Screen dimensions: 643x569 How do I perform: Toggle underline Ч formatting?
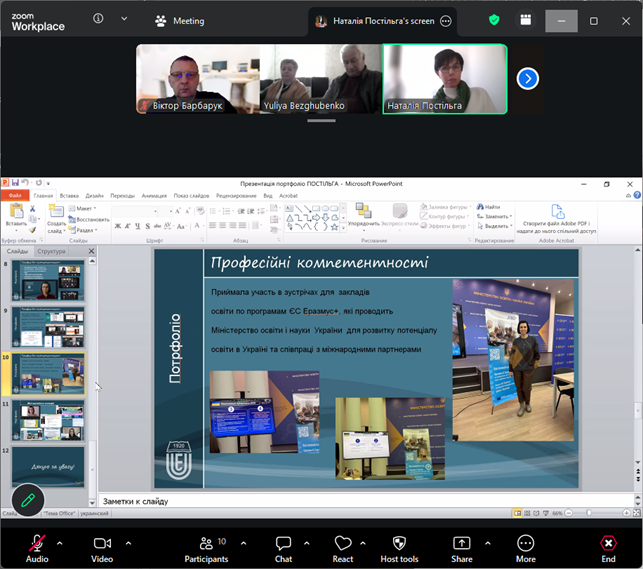coord(137,226)
